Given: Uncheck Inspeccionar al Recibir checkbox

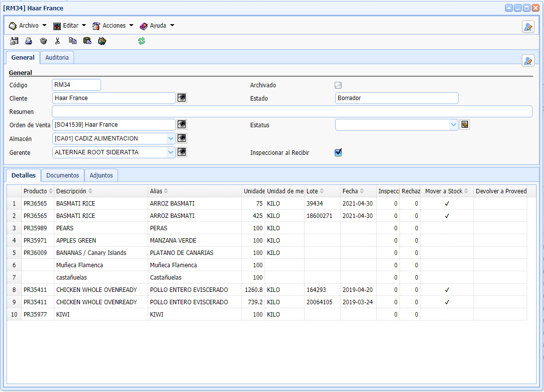Looking at the screenshot, I should (x=338, y=152).
